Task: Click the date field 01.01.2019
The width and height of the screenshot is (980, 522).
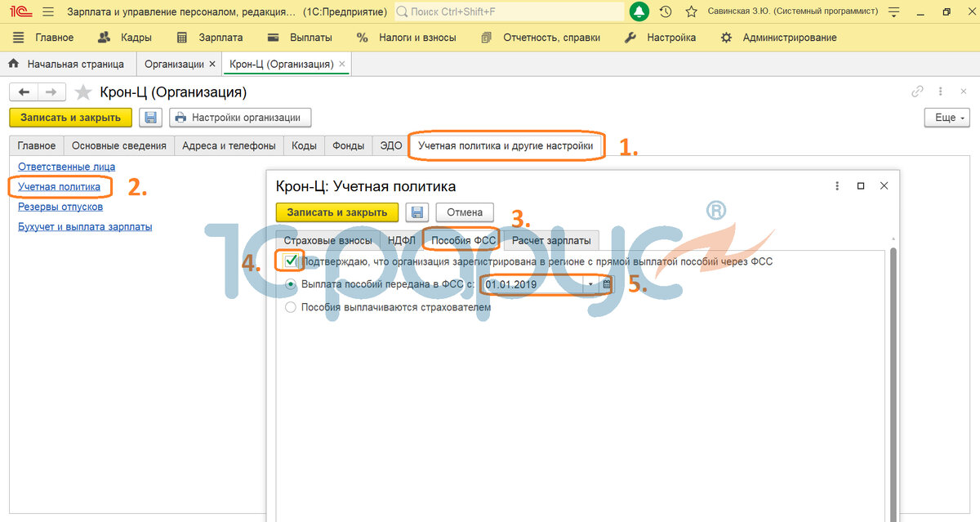Action: (532, 284)
